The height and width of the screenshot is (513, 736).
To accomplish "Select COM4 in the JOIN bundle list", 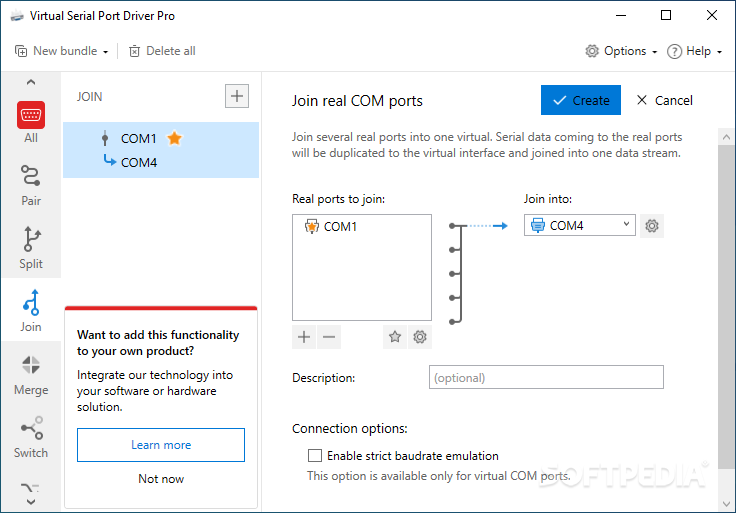I will [x=139, y=162].
